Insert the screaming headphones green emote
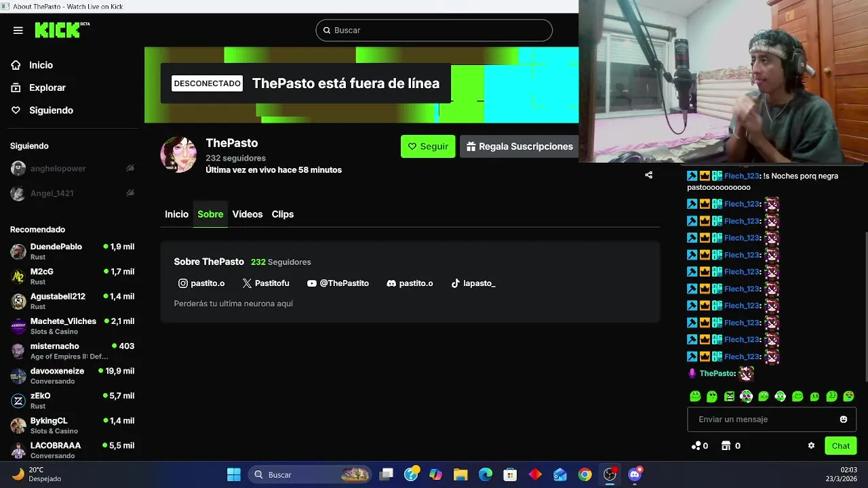 [x=746, y=396]
